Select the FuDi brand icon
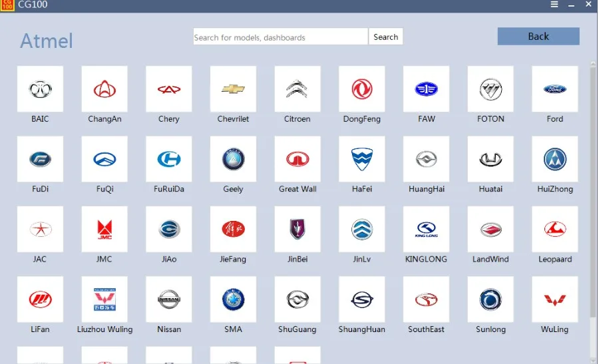The width and height of the screenshot is (599, 364). click(40, 159)
